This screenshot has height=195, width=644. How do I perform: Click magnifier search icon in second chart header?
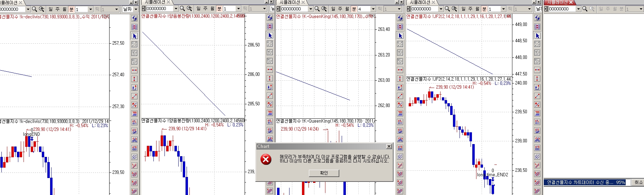pos(182,9)
